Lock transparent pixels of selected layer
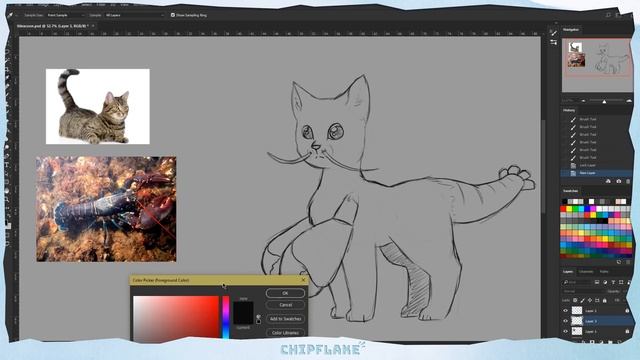 point(575,300)
